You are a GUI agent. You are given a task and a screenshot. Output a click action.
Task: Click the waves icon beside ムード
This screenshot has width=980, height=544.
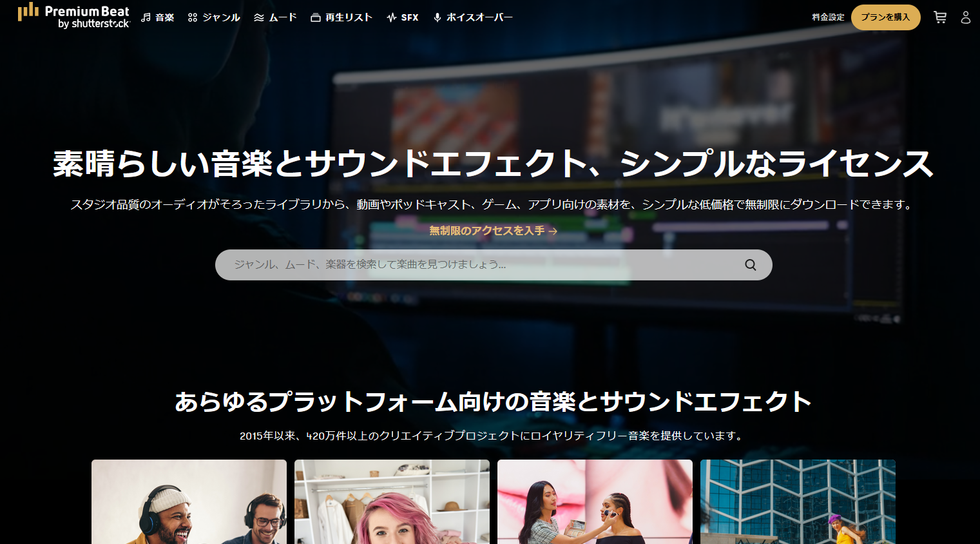[x=258, y=17]
